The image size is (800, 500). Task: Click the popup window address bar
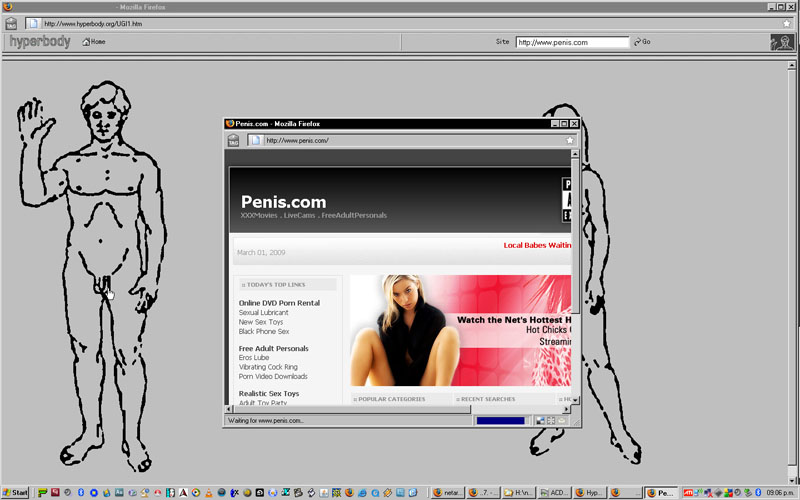410,141
